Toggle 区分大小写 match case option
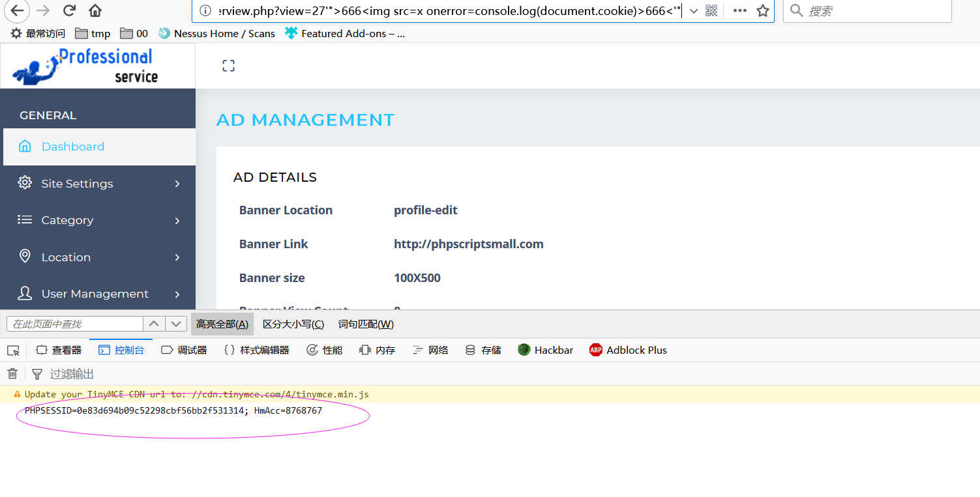 click(x=293, y=324)
